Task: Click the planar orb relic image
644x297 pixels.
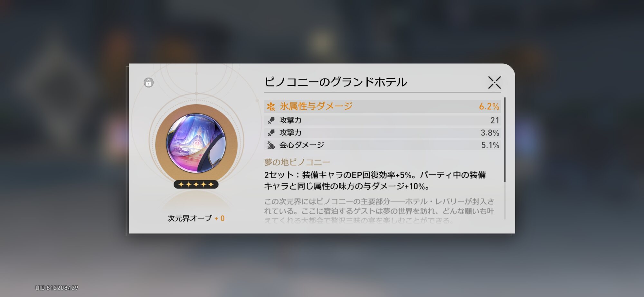Action: pyautogui.click(x=196, y=144)
